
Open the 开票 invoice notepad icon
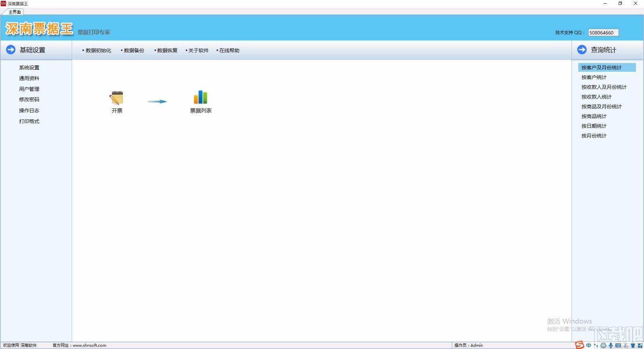(x=117, y=98)
